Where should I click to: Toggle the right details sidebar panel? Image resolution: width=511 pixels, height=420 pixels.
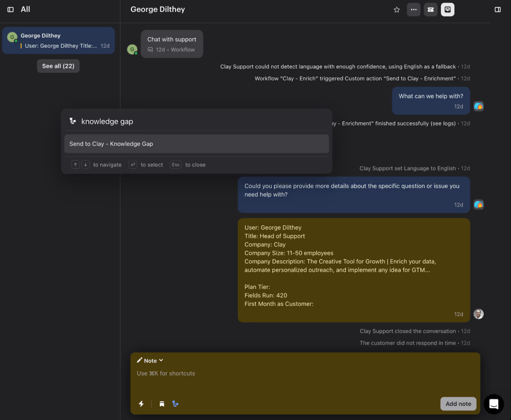pyautogui.click(x=498, y=10)
